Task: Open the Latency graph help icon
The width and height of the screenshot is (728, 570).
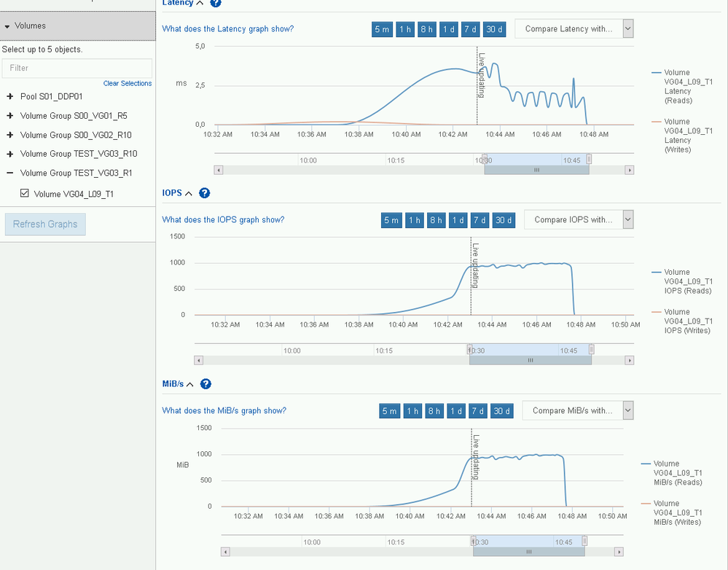Action: [x=216, y=3]
